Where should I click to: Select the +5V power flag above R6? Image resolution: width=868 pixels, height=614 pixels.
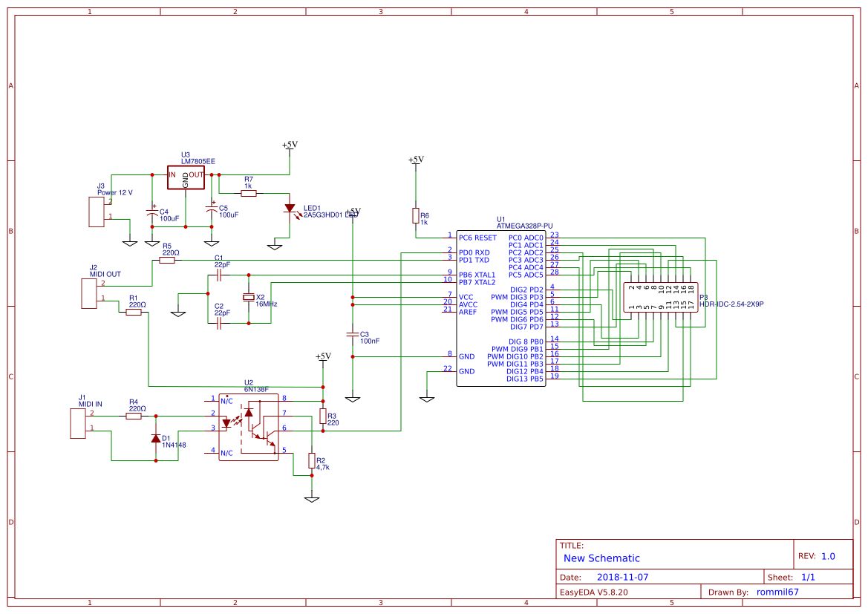415,160
